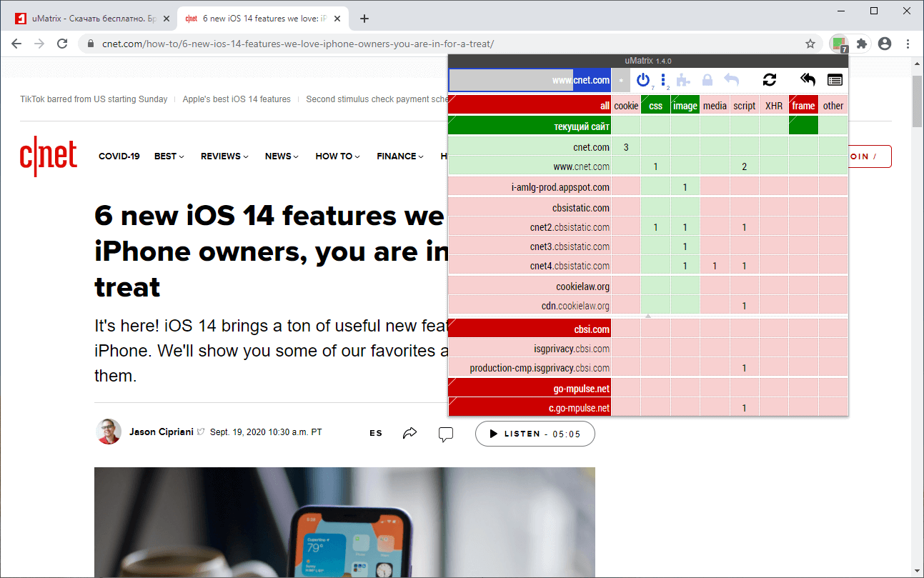Click the cbsistatic.com row label

(x=530, y=208)
